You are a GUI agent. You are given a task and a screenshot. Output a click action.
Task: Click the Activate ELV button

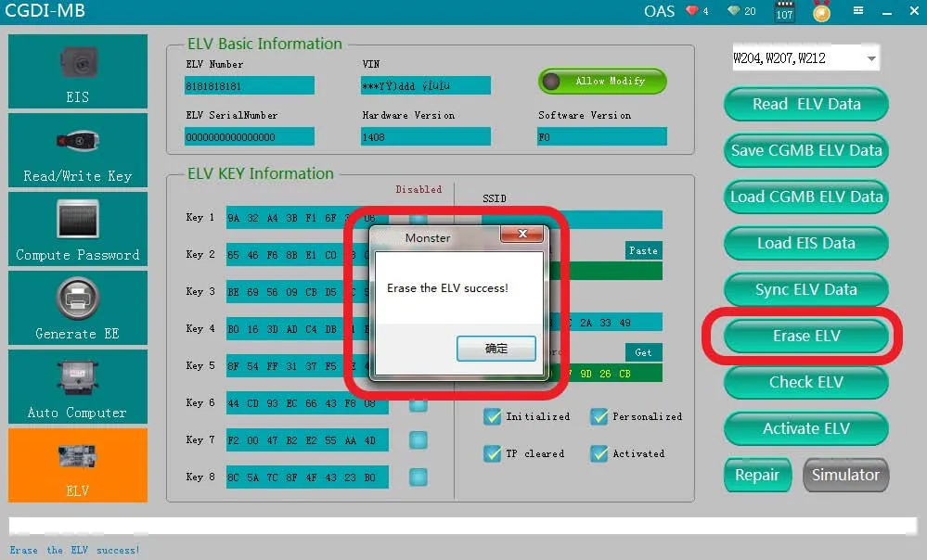(x=805, y=429)
